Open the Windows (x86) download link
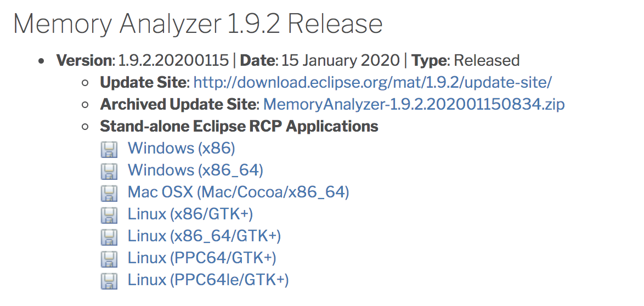The height and width of the screenshot is (306, 644). click(x=181, y=148)
